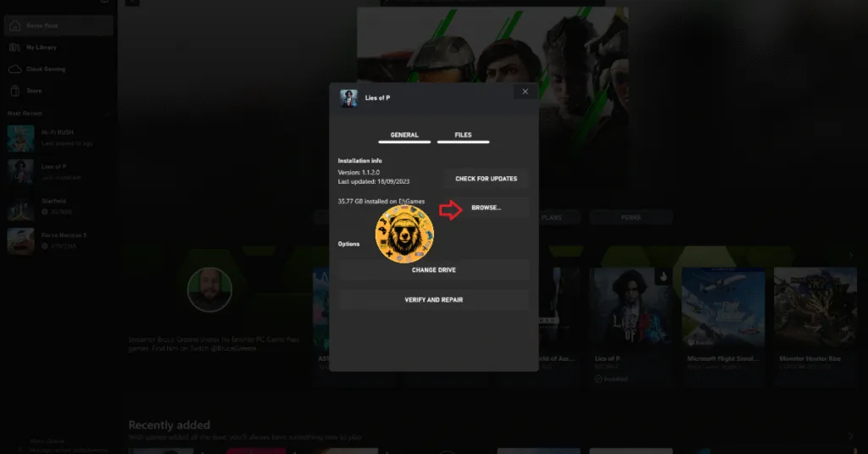The image size is (868, 454).
Task: Click the Lies of P dialog thumbnail
Action: [x=348, y=98]
